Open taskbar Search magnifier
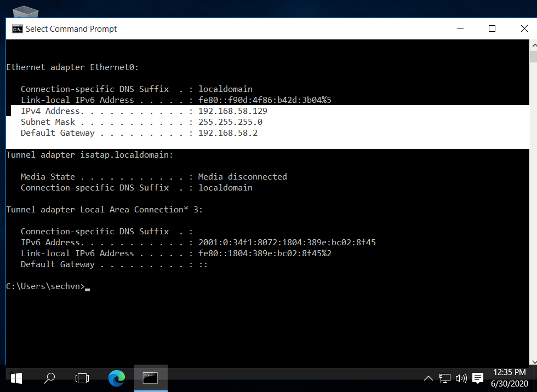Screen dimensions: 537x392 pyautogui.click(x=49, y=378)
